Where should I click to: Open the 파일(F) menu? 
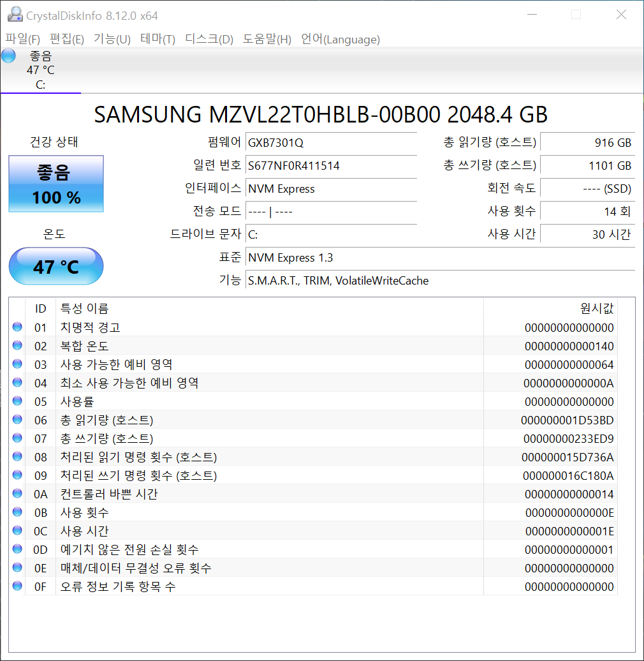(x=23, y=39)
